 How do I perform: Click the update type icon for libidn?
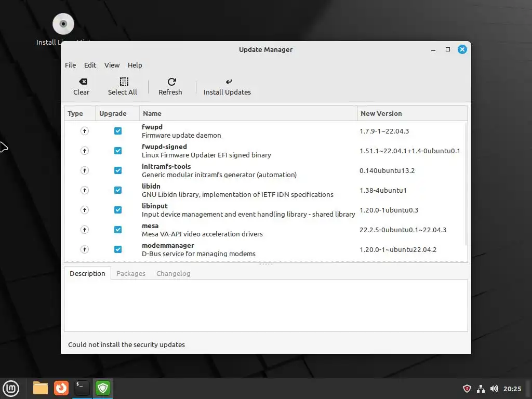click(x=85, y=190)
